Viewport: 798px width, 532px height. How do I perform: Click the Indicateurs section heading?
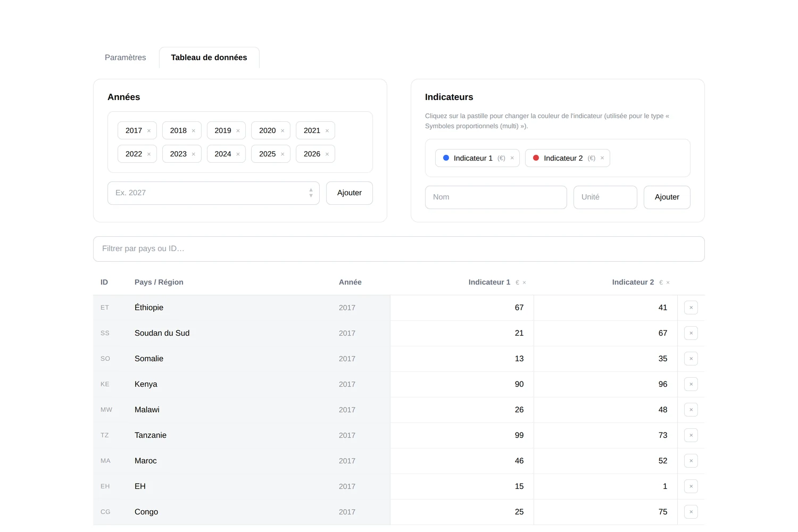coord(449,97)
